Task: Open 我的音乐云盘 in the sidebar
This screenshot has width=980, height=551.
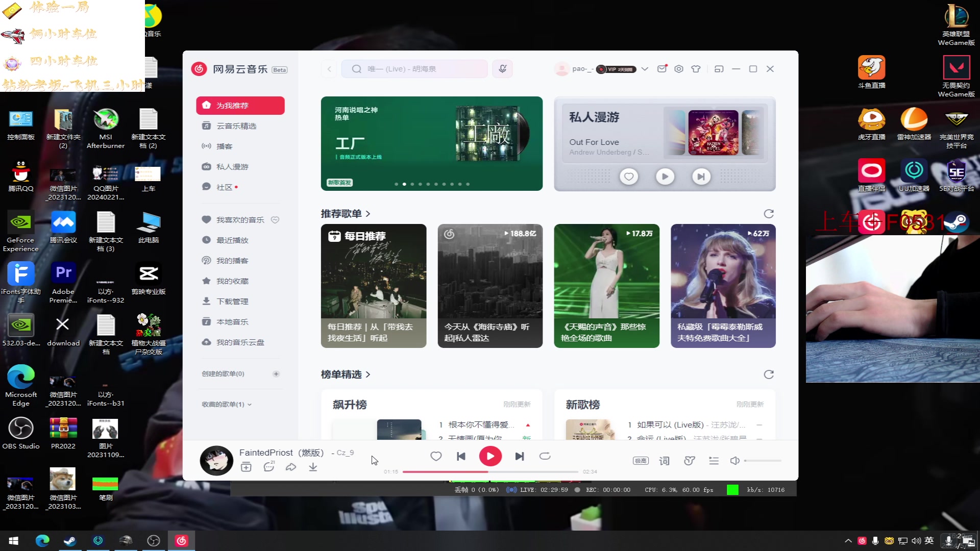Action: 240,342
